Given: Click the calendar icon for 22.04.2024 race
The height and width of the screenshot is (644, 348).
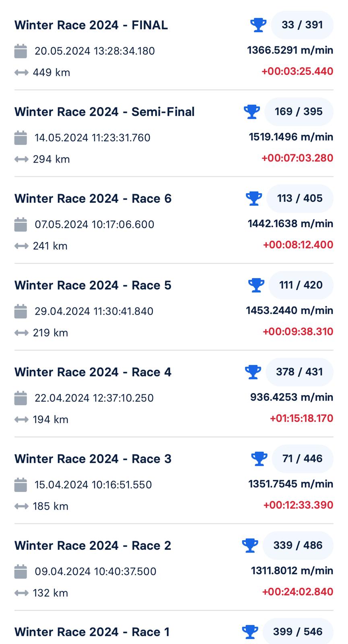Looking at the screenshot, I should pos(21,398).
